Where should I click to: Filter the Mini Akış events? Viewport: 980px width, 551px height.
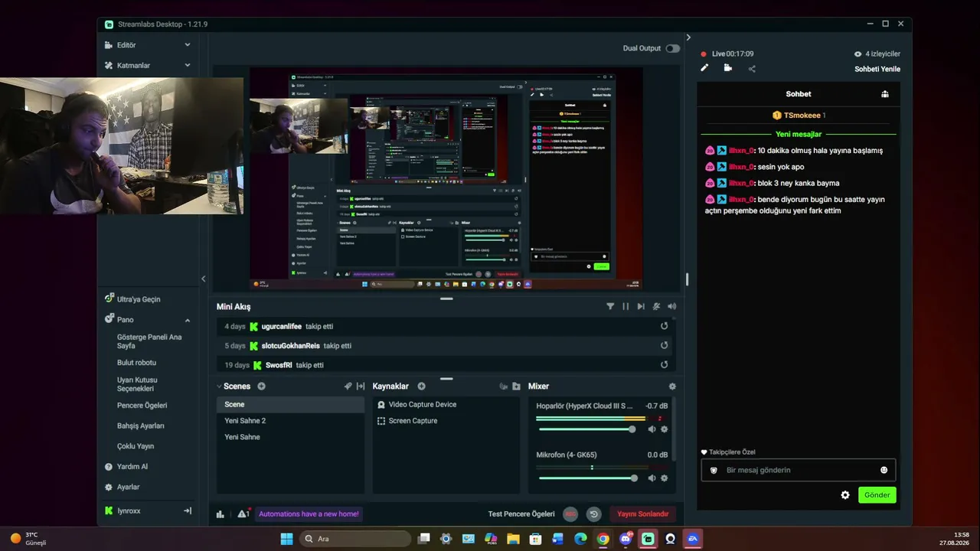pos(610,306)
